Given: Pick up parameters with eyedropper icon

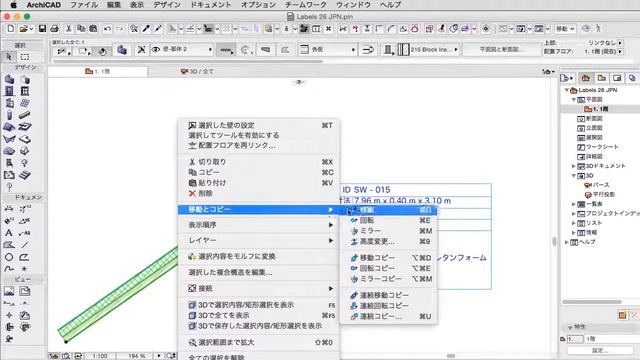Looking at the screenshot, I should (x=146, y=29).
